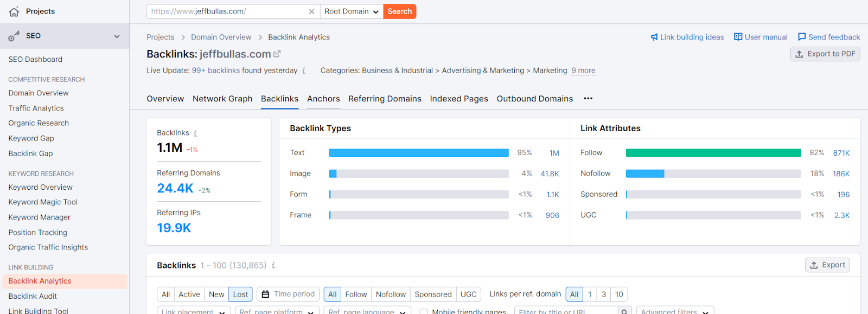Click info icon beside Backlinks 1 - 100

(x=273, y=265)
